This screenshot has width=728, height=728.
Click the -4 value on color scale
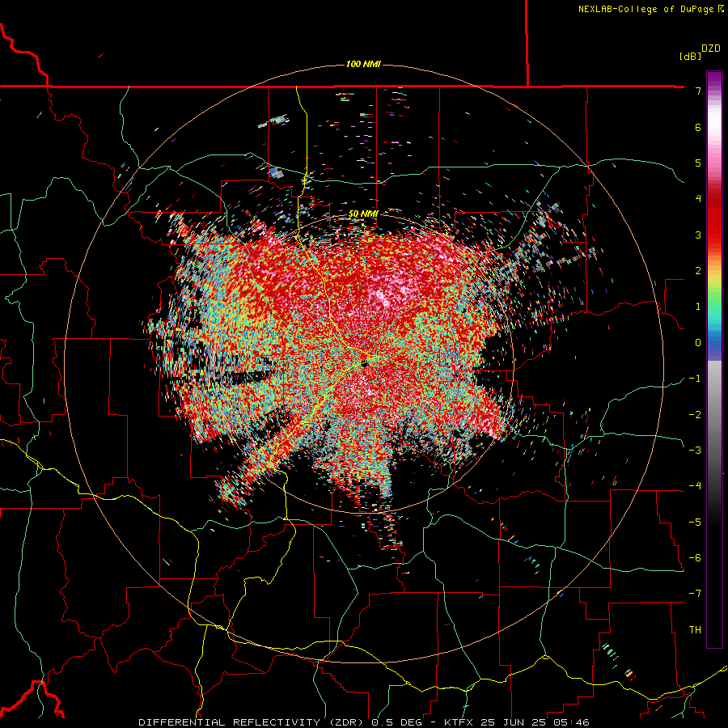coord(695,486)
